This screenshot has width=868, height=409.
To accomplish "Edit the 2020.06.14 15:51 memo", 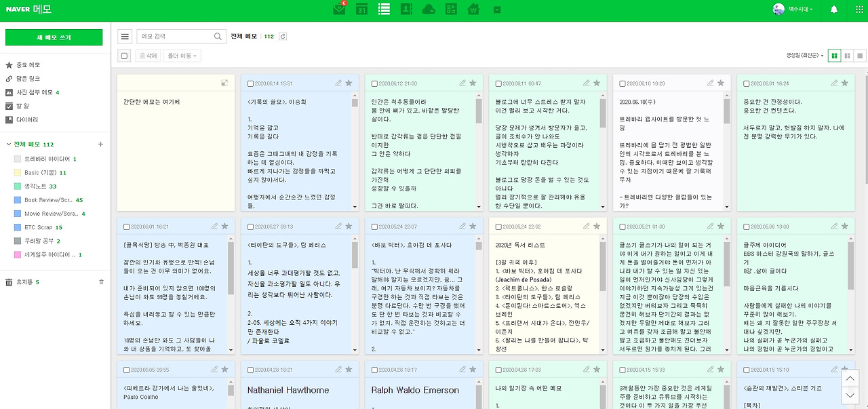I will click(x=338, y=83).
